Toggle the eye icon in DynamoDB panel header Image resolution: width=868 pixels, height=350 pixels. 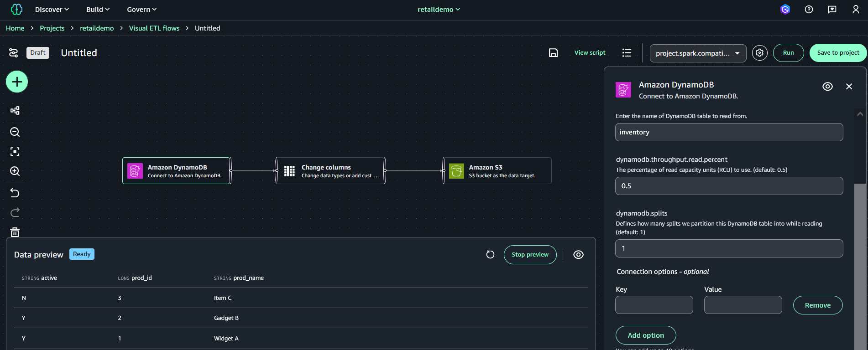(827, 87)
